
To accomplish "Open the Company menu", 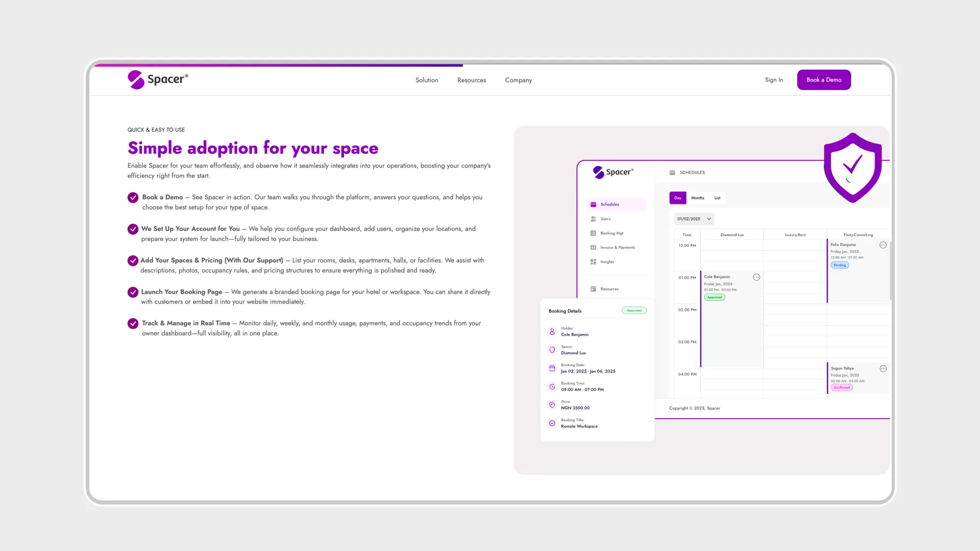I will (x=518, y=80).
